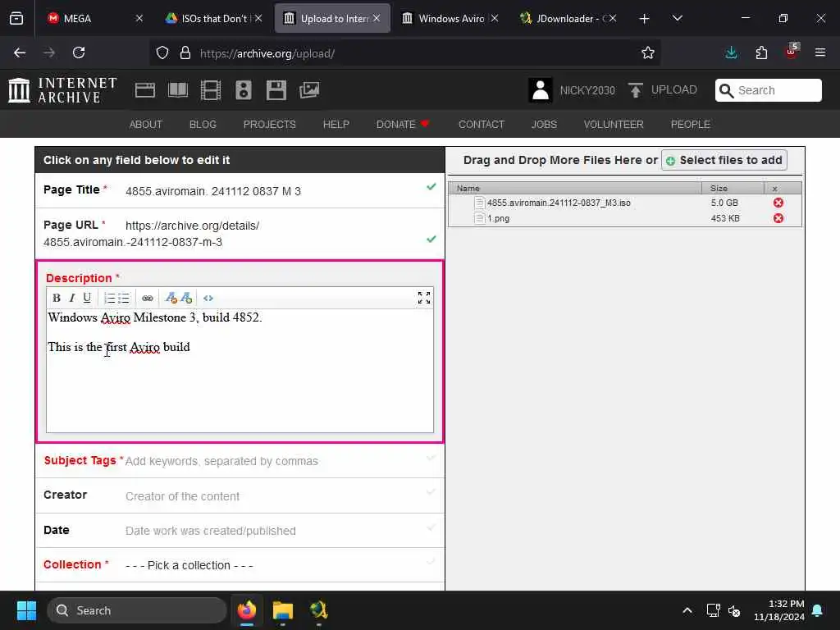The width and height of the screenshot is (840, 630).
Task: Click the Creator field
Action: coord(240,495)
